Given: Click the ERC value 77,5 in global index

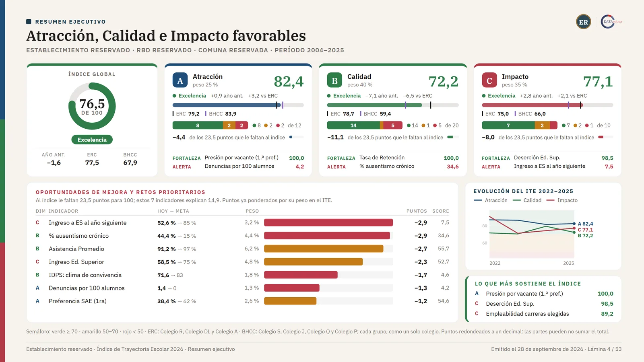Looking at the screenshot, I should tap(92, 162).
